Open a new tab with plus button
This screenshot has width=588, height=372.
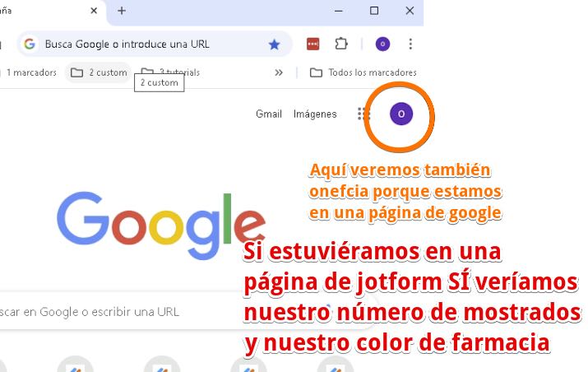[x=122, y=11]
